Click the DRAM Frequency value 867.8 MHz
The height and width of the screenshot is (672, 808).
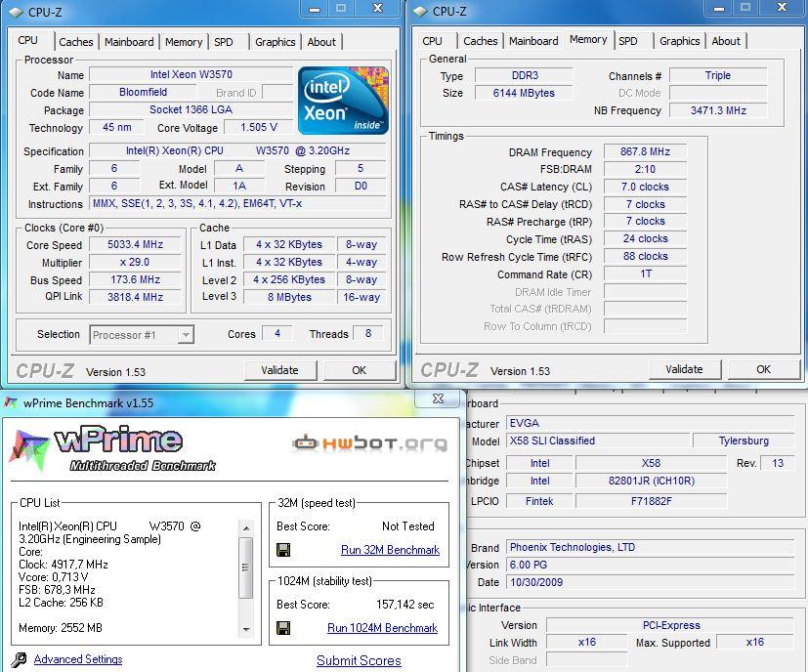click(x=645, y=152)
